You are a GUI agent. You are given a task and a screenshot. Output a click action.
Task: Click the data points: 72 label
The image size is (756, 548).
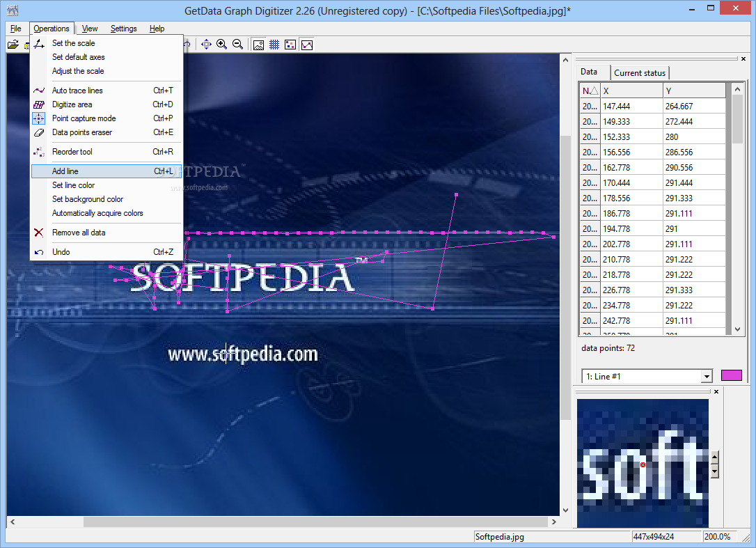[608, 348]
